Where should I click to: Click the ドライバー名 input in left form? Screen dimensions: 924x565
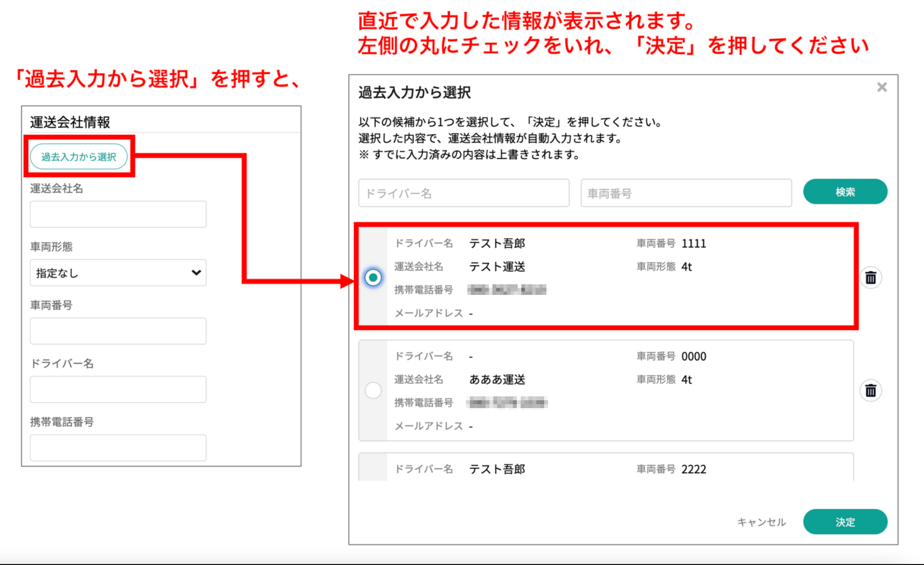pos(118,389)
